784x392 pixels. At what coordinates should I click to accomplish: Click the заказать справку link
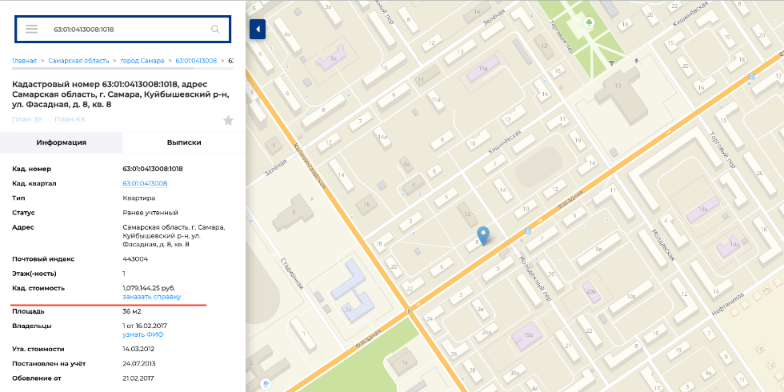click(x=152, y=296)
